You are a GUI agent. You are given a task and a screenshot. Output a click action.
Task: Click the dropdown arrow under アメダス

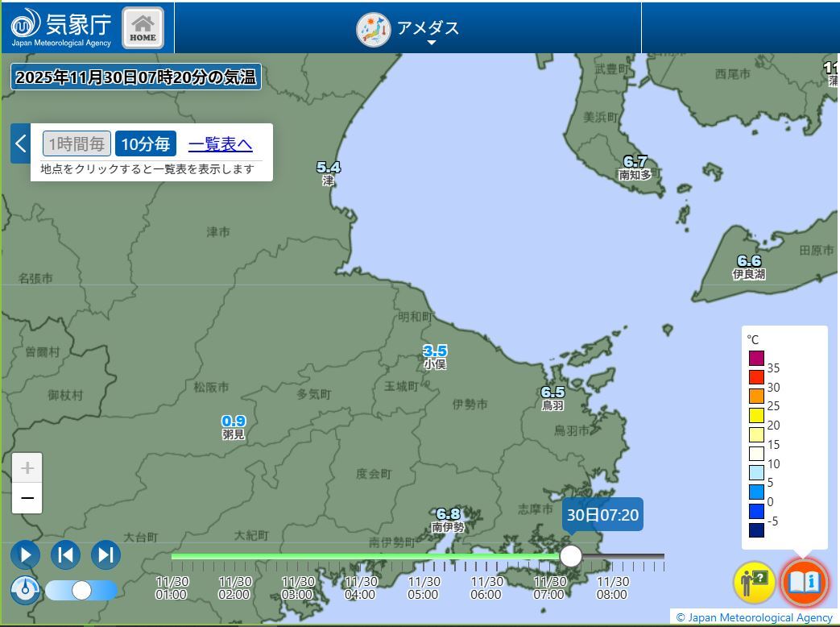pos(431,44)
